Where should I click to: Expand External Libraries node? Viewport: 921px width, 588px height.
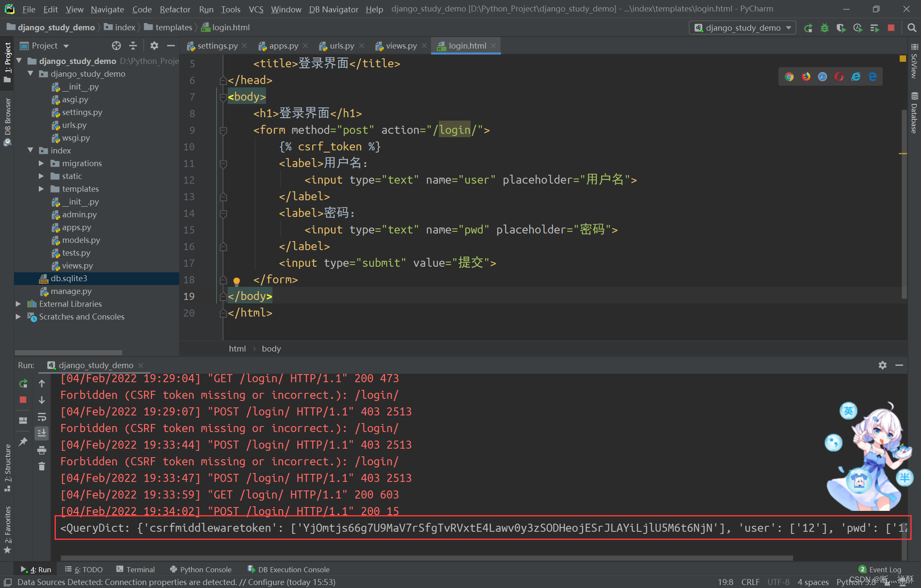click(18, 304)
